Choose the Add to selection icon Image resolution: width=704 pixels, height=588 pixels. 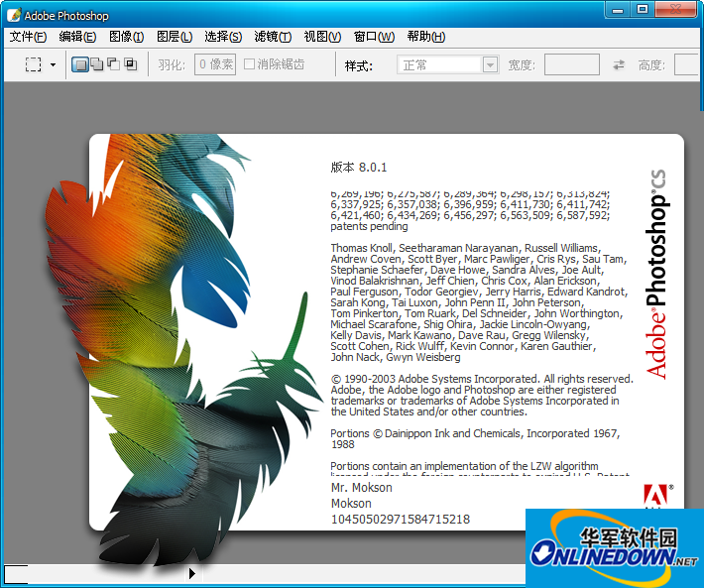(x=97, y=65)
